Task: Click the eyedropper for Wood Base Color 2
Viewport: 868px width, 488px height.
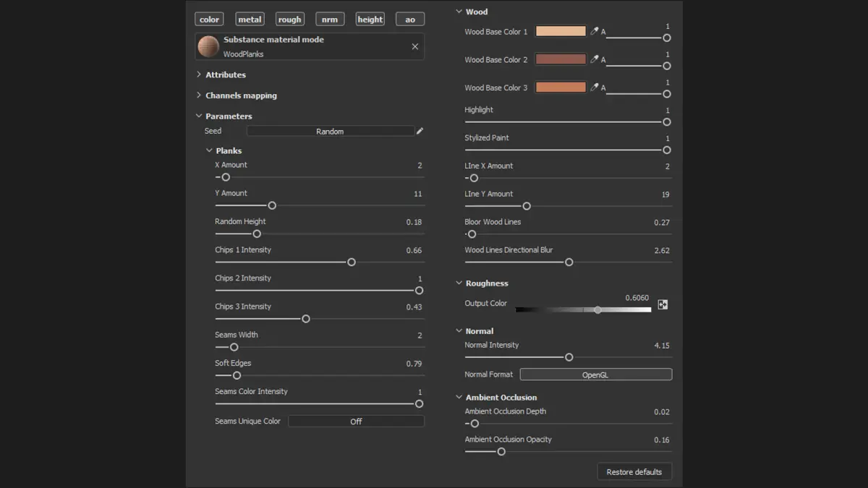Action: point(595,59)
